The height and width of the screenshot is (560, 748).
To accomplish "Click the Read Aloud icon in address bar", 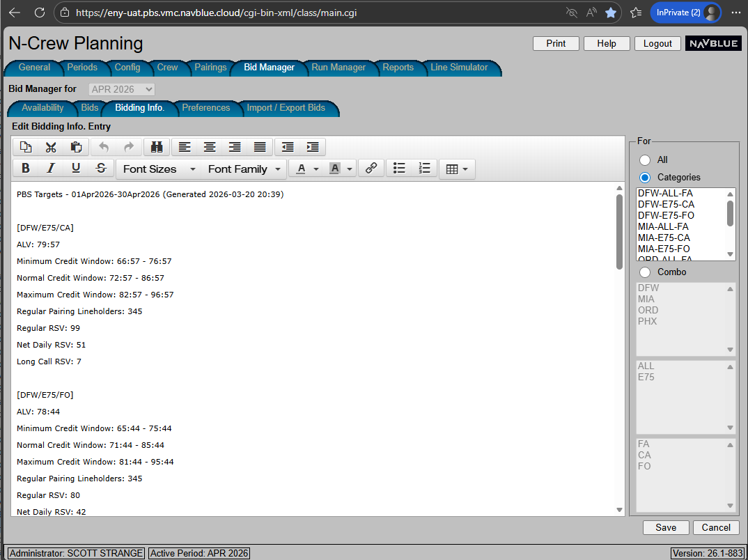I will pos(591,13).
